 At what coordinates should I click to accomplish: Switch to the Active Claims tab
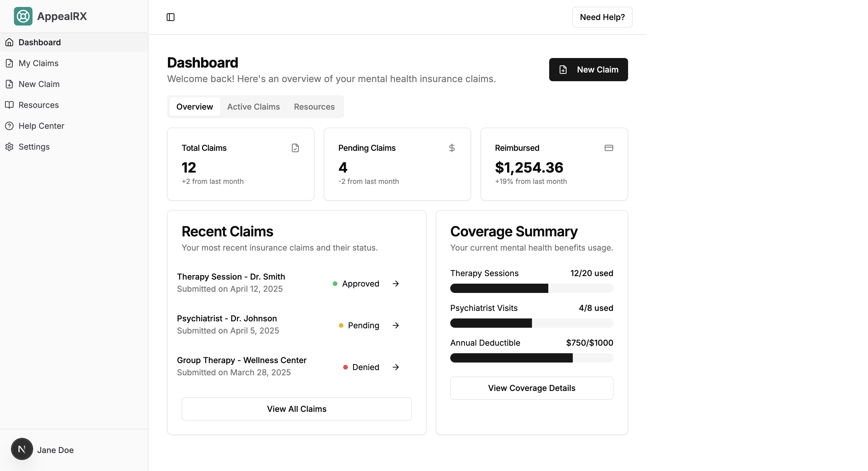click(x=253, y=107)
